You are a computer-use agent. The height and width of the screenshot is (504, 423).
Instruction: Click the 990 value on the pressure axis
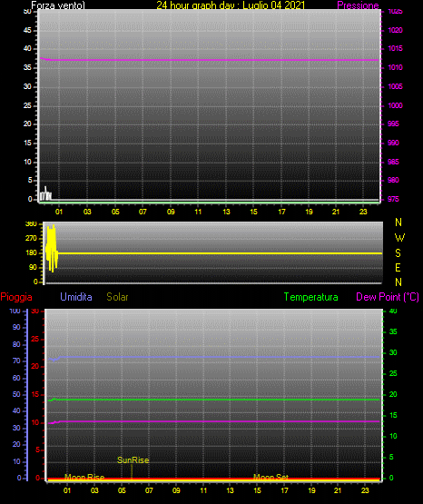pyautogui.click(x=393, y=143)
